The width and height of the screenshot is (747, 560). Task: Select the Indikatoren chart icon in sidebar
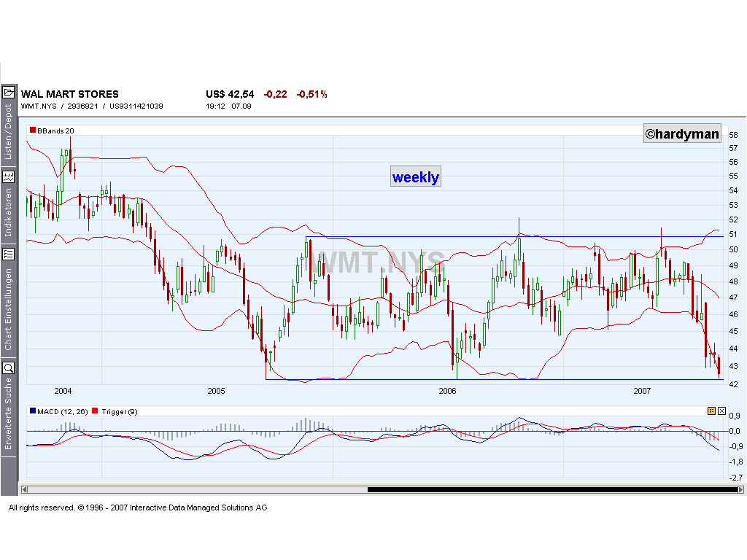(9, 176)
